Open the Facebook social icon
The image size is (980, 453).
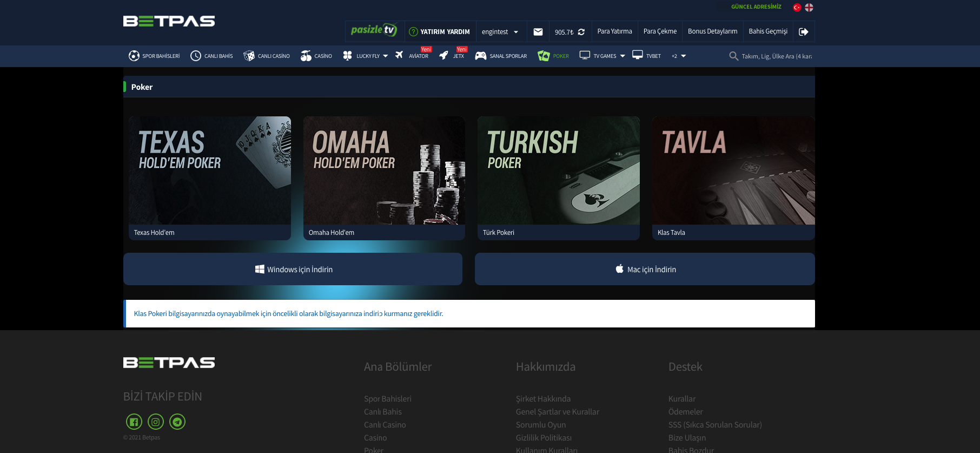click(x=134, y=422)
